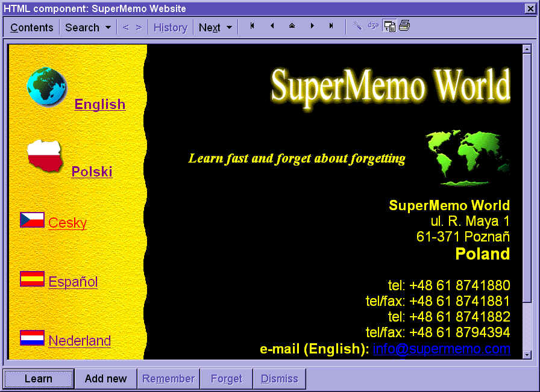Jump to the last element arrow

331,26
